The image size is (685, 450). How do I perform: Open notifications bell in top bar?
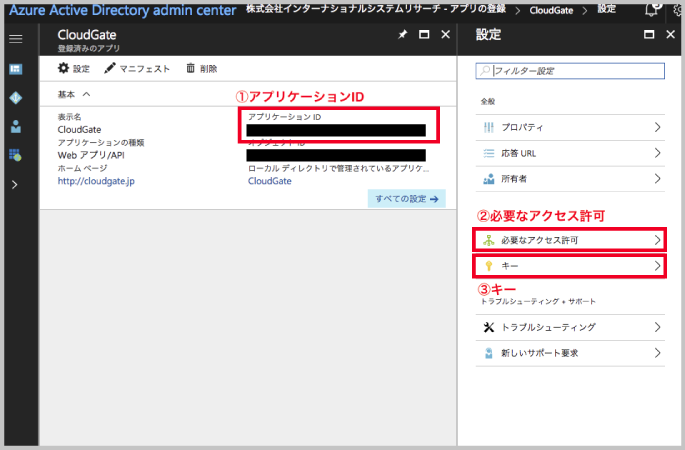(651, 10)
